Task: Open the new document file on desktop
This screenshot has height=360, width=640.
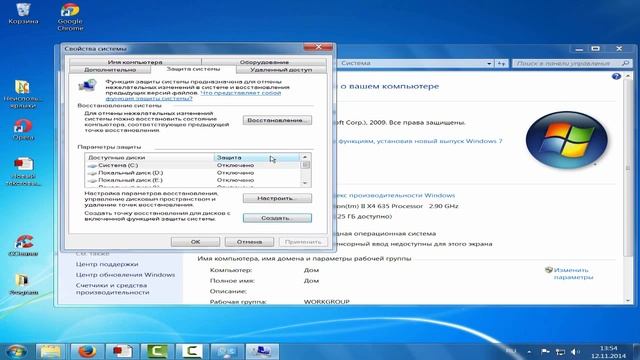Action: click(23, 171)
